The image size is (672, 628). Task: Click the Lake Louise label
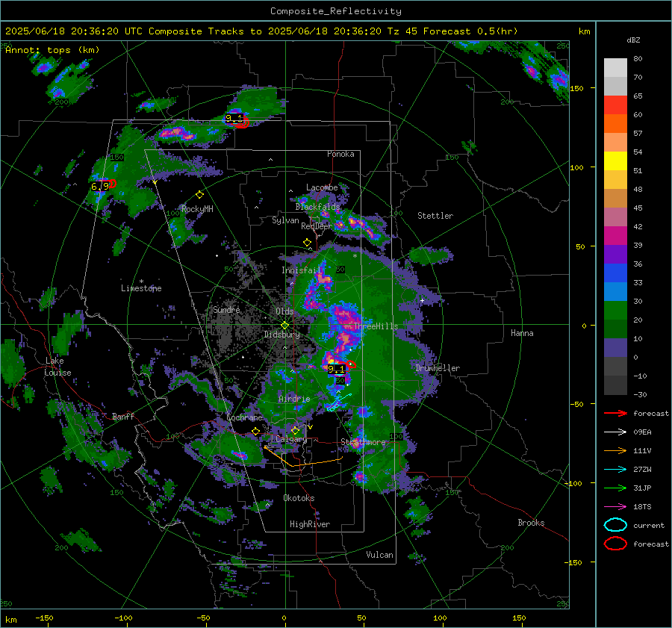pos(57,367)
